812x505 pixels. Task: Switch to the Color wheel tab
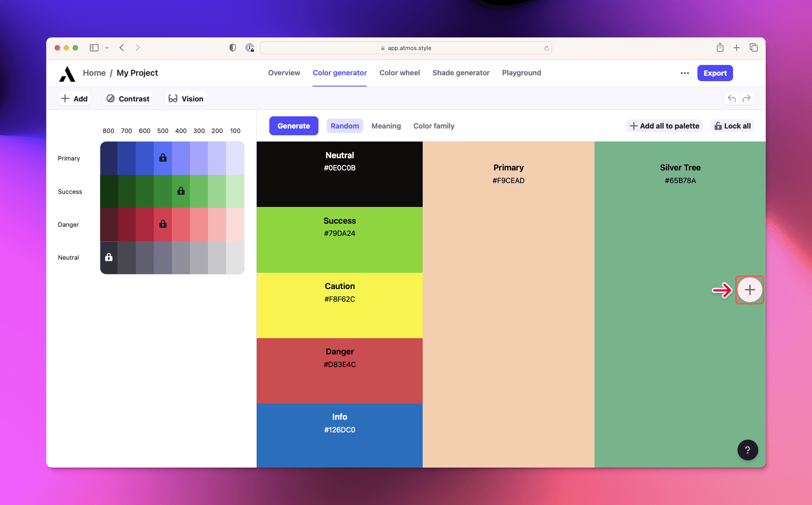point(399,73)
